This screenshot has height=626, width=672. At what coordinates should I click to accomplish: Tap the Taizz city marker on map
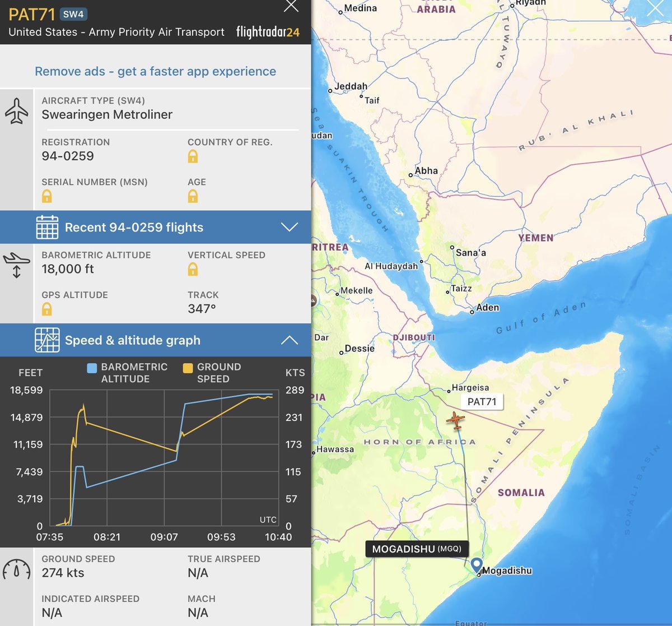tap(447, 291)
